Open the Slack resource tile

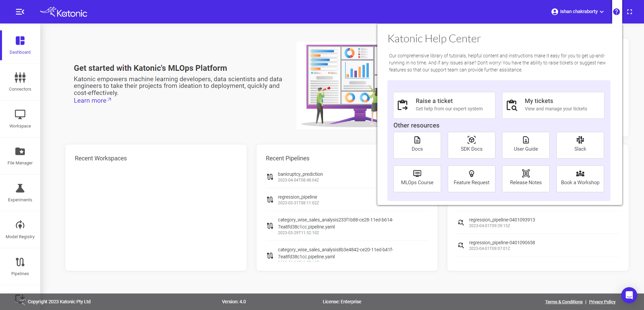[x=580, y=145]
